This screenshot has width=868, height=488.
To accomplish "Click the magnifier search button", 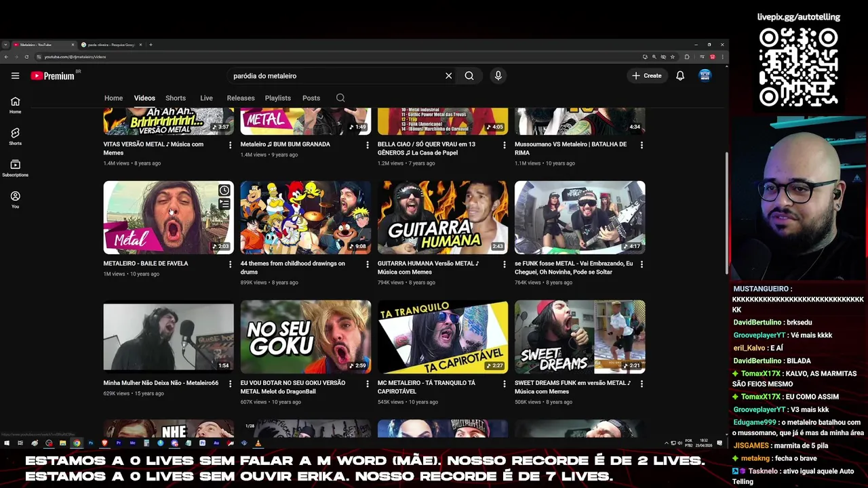I will point(469,76).
